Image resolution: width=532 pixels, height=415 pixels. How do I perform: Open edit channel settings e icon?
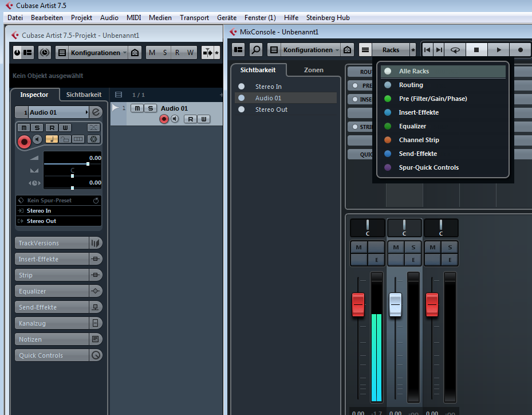[96, 112]
